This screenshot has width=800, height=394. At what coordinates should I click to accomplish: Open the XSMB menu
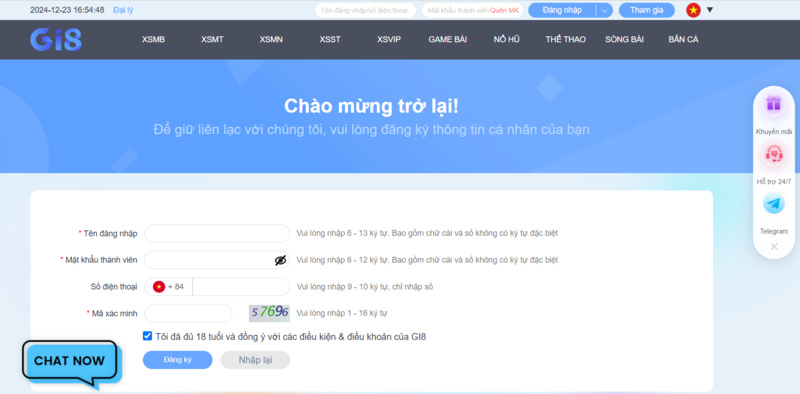pyautogui.click(x=153, y=39)
